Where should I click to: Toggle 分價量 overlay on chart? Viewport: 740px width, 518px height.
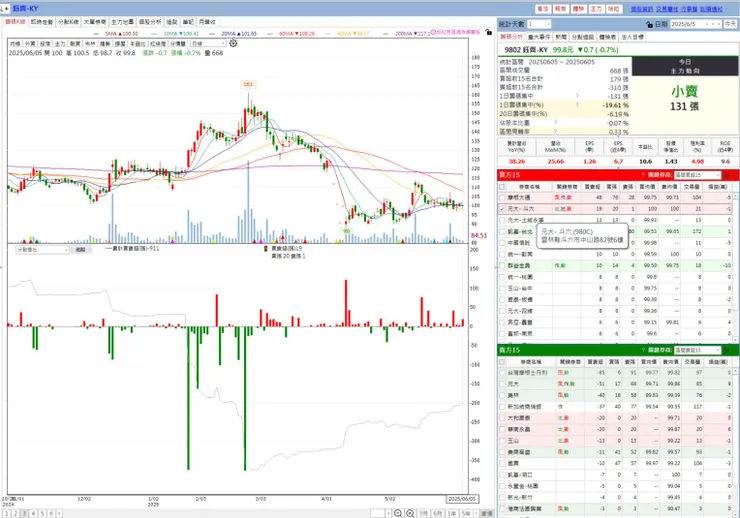click(x=178, y=44)
